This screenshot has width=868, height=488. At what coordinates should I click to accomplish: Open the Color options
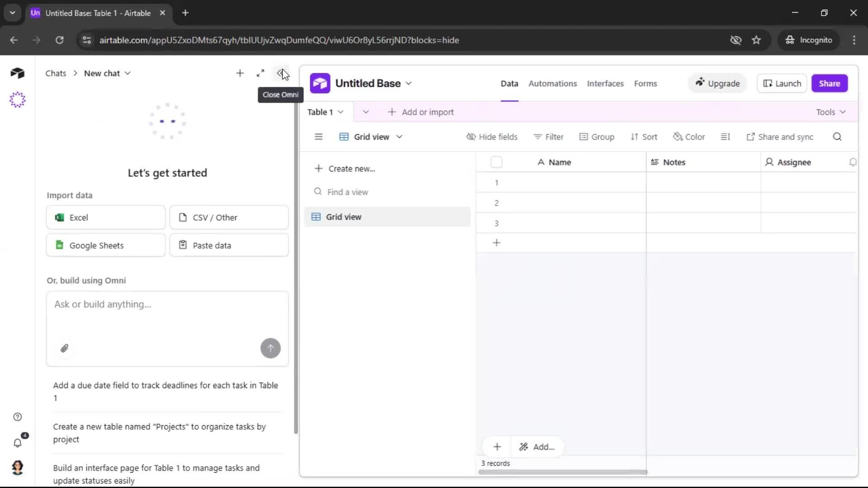(689, 137)
